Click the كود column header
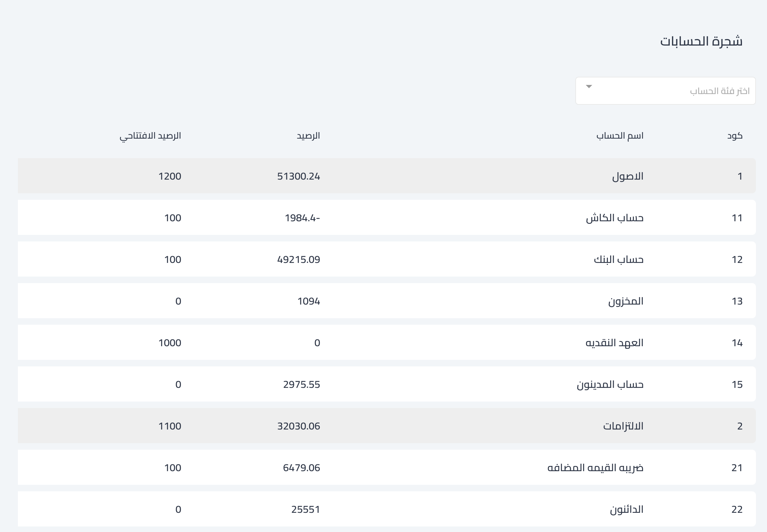Screen dimensions: 767x532 [x=735, y=136]
